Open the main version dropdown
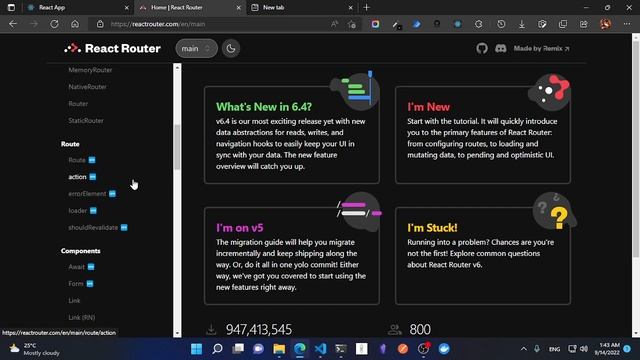 coord(196,49)
